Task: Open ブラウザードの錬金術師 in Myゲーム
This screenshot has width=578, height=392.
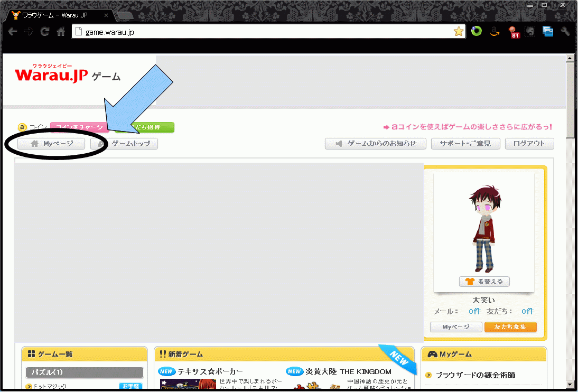Action: tap(476, 376)
